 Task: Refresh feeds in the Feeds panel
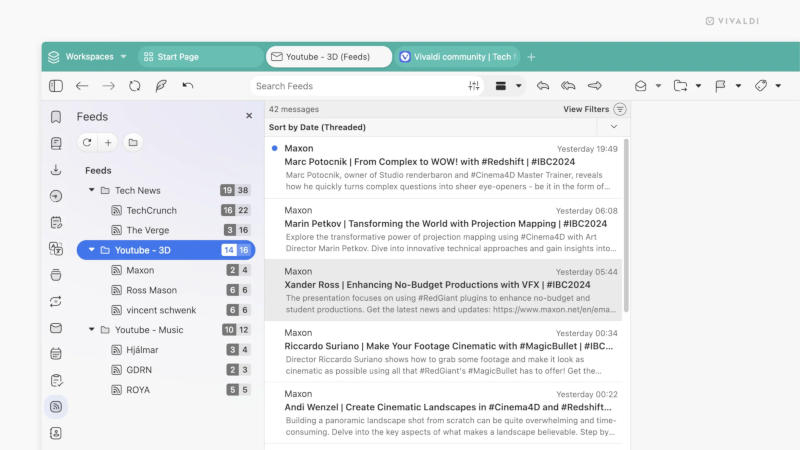point(87,142)
